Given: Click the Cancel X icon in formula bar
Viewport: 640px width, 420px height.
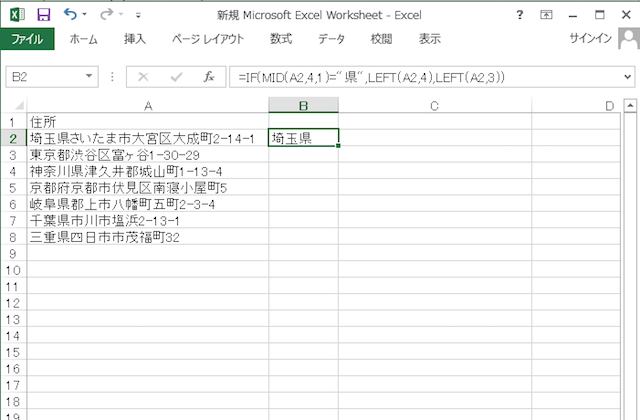Looking at the screenshot, I should 143,77.
